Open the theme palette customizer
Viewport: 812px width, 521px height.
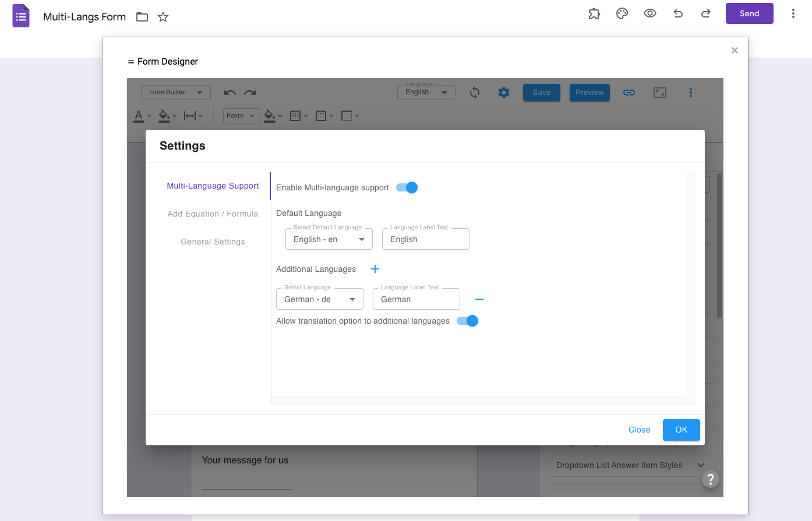coord(622,13)
